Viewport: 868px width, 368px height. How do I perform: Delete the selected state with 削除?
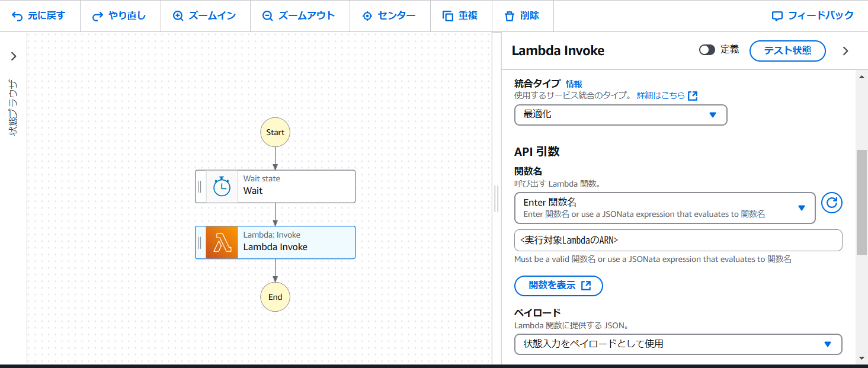[x=521, y=16]
